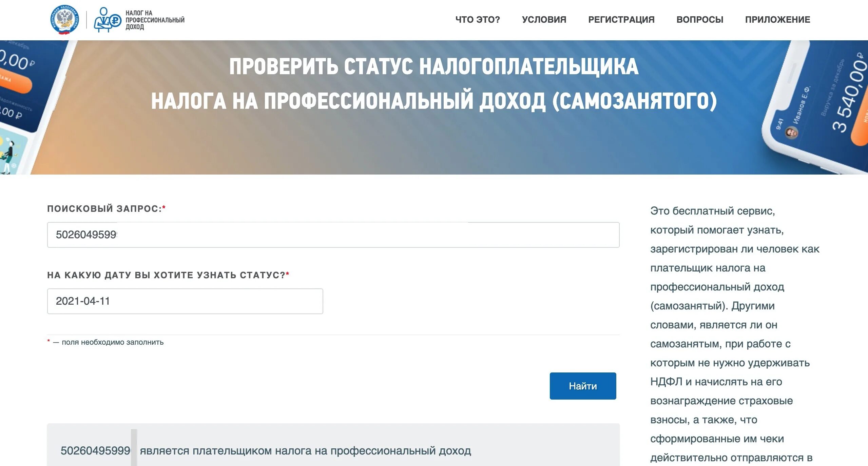Click the 'Налог на профессиональный доход' logo text

[x=154, y=20]
